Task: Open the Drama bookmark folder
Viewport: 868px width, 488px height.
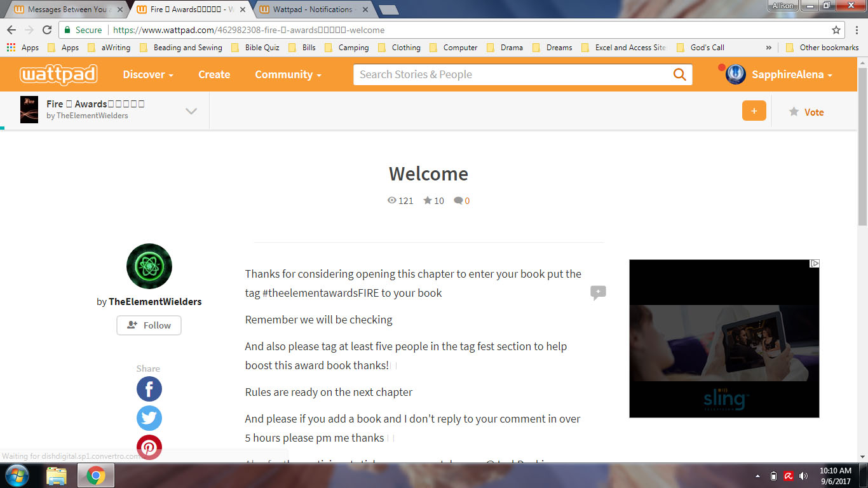Action: (x=505, y=48)
